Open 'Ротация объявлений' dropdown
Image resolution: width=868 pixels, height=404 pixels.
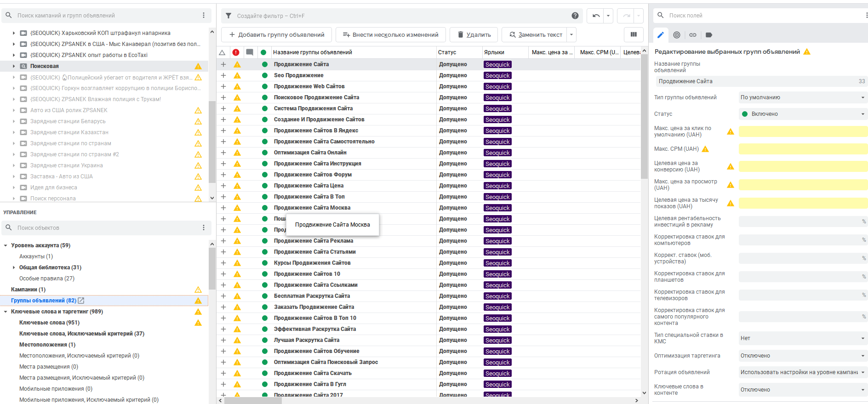pyautogui.click(x=803, y=372)
